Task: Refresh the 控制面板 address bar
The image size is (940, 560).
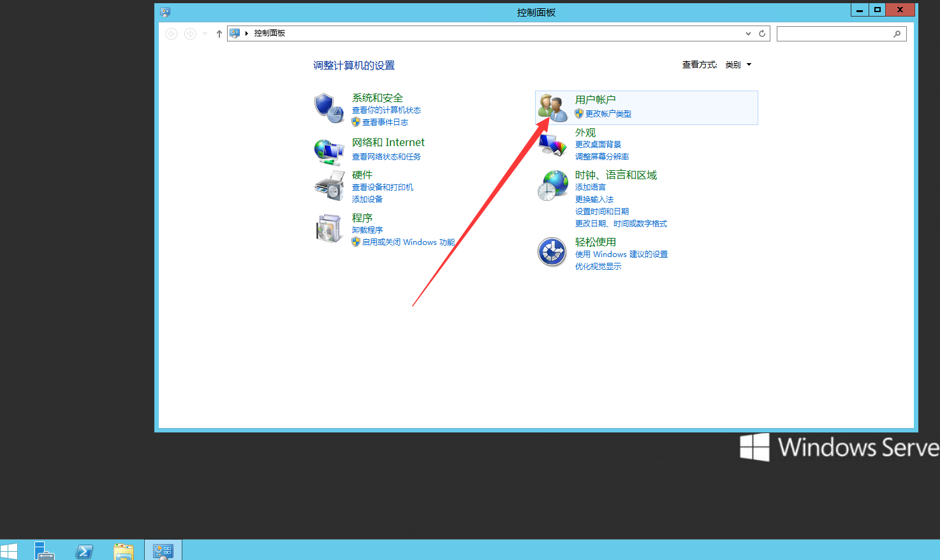Action: (x=762, y=34)
